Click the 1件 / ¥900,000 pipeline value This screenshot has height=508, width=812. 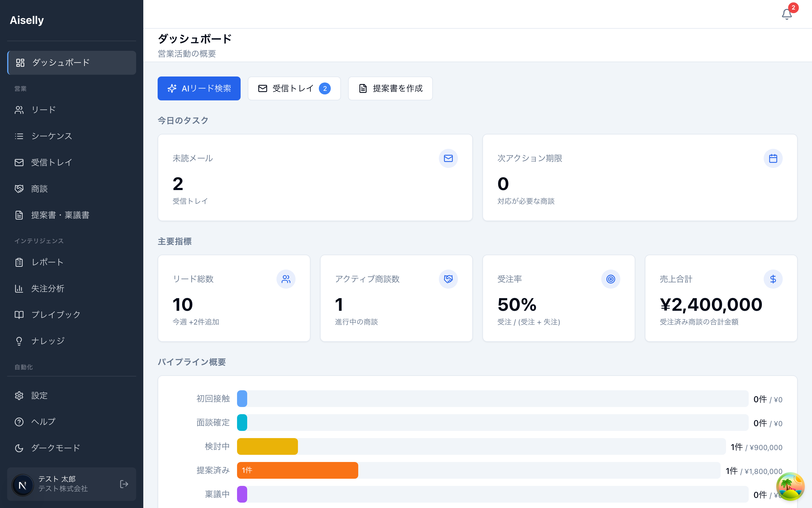tap(756, 447)
